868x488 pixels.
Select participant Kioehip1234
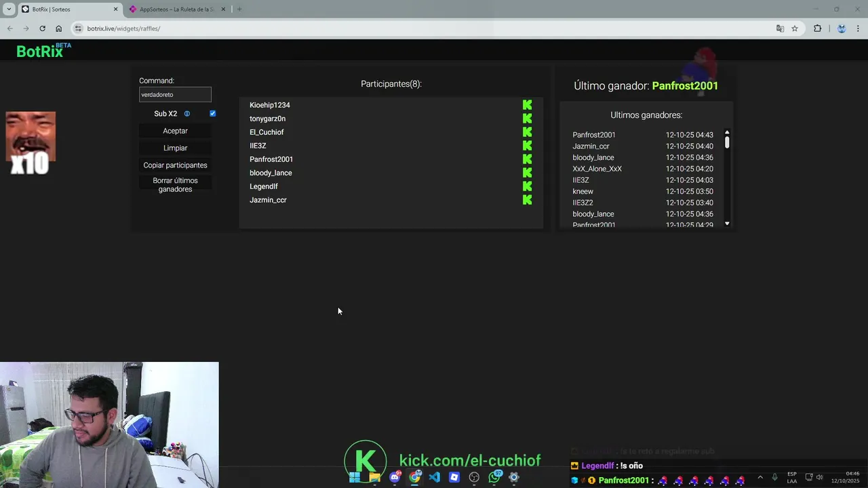pyautogui.click(x=270, y=105)
